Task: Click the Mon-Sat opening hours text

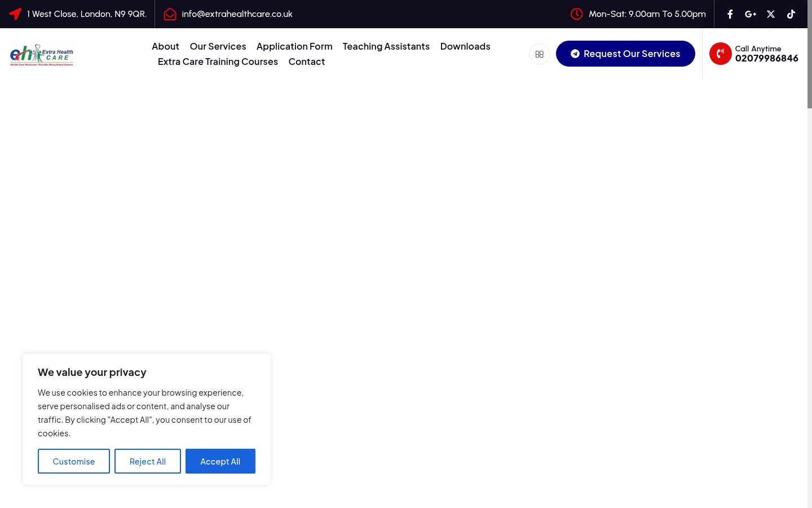Action: [x=647, y=14]
